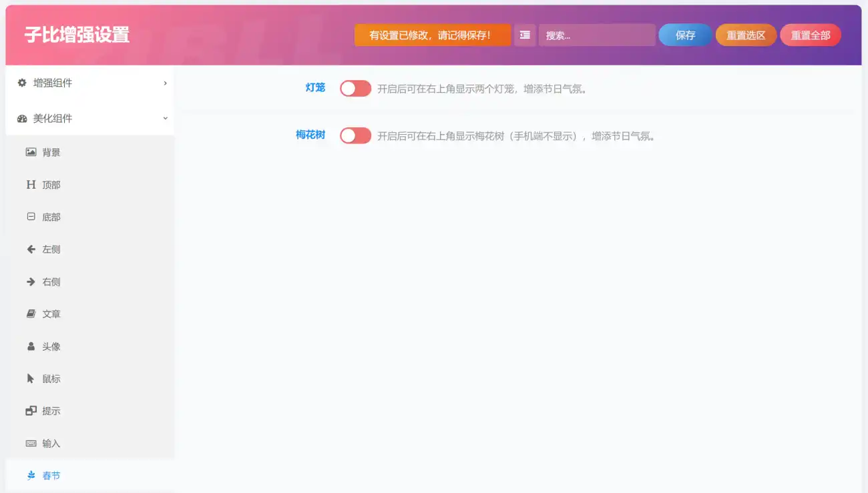Enable the 灯笼 lantern toggle

click(x=355, y=89)
